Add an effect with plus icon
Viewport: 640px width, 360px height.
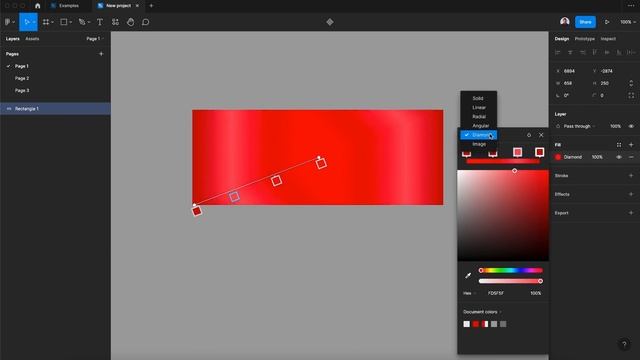click(x=631, y=194)
